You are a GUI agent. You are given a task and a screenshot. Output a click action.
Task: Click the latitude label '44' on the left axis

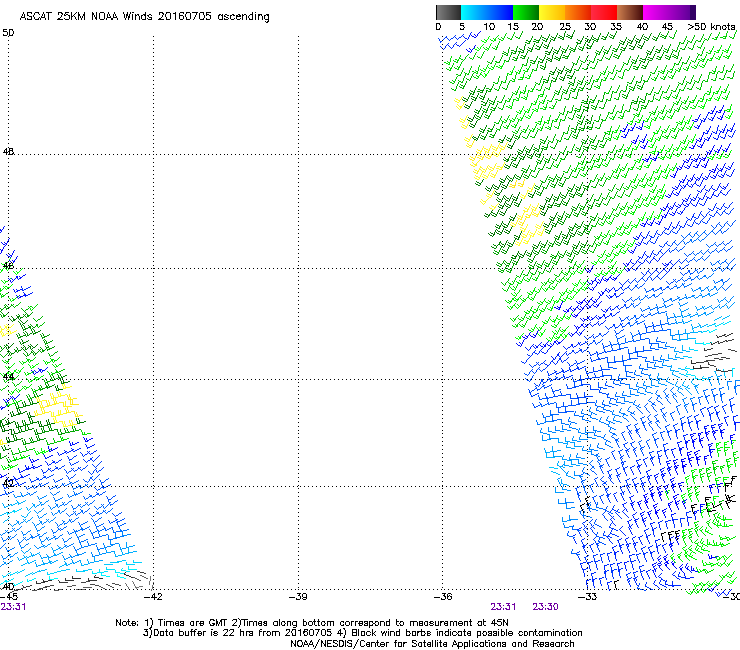(x=8, y=377)
